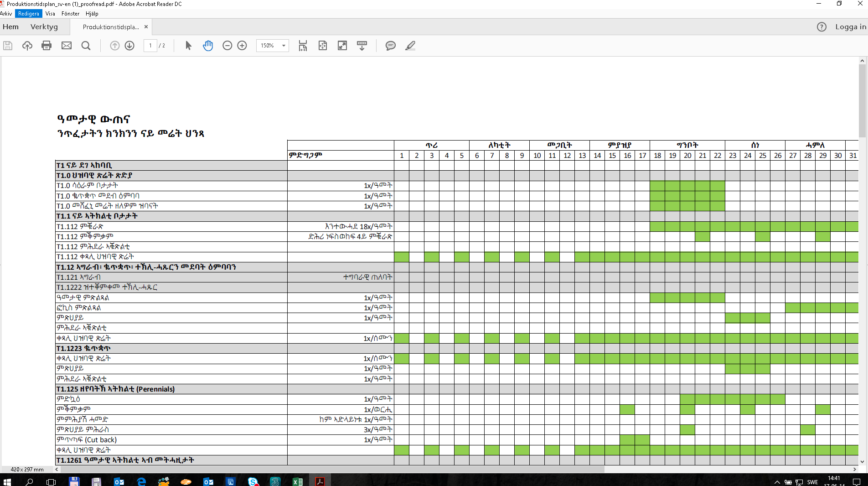Zoom in with the plus icon
868x486 pixels.
click(242, 46)
